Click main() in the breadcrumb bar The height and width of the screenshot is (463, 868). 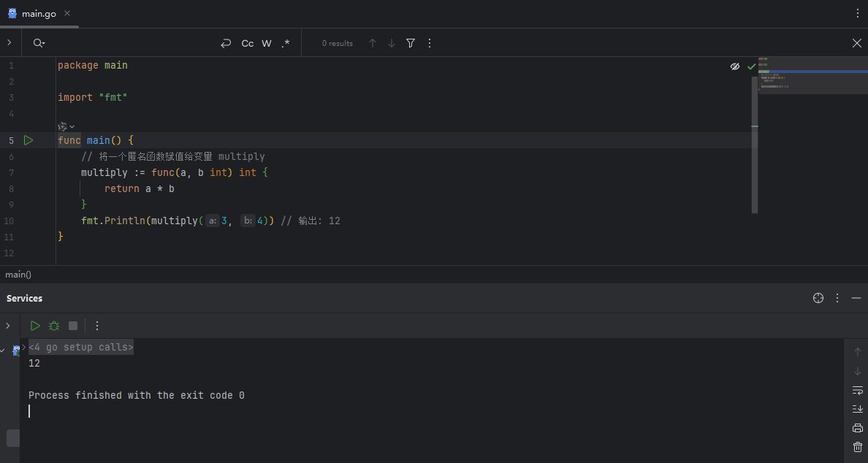tap(18, 275)
